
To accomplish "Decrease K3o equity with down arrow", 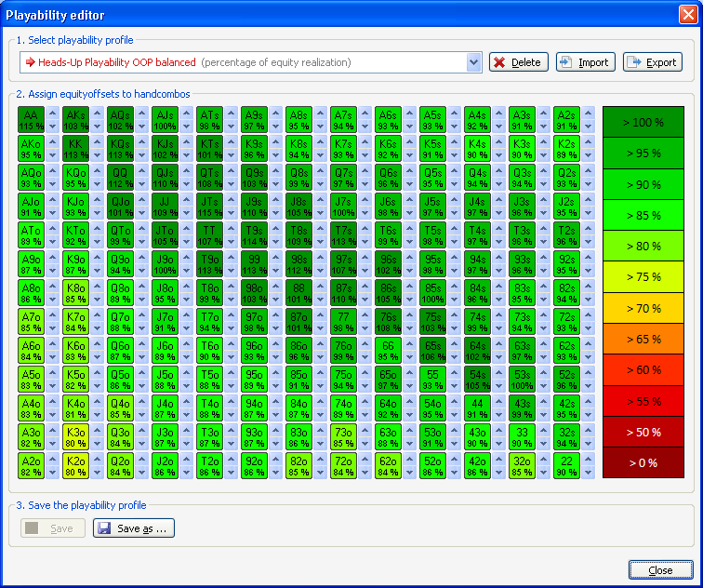I will coord(98,444).
